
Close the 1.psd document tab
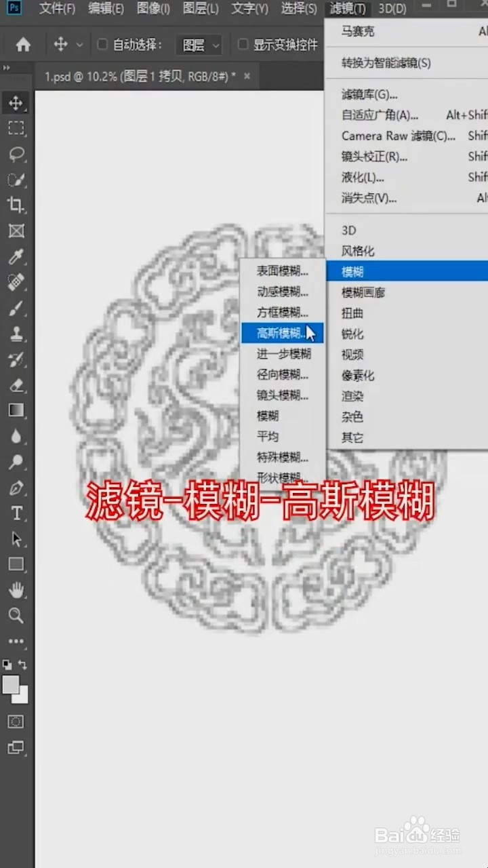(247, 76)
